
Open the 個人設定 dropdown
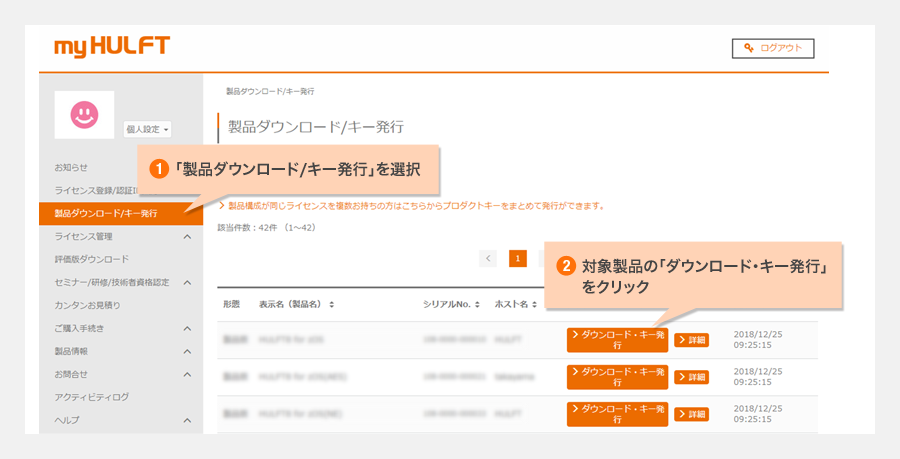coord(148,129)
